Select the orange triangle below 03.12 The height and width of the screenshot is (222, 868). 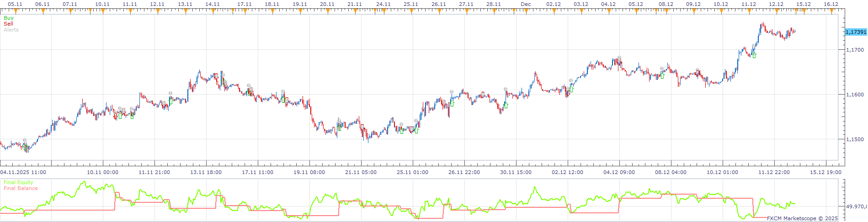coord(581,11)
